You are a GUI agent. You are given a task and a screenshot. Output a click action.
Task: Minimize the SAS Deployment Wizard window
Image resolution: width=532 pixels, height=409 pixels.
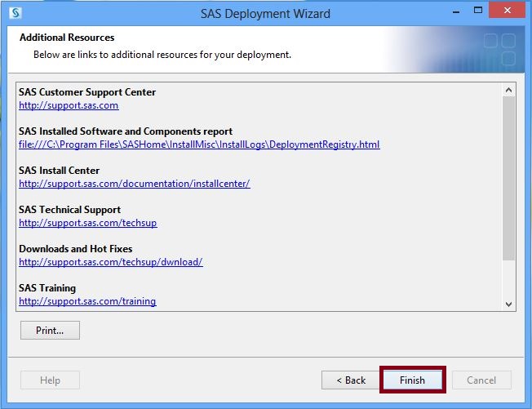pyautogui.click(x=456, y=12)
